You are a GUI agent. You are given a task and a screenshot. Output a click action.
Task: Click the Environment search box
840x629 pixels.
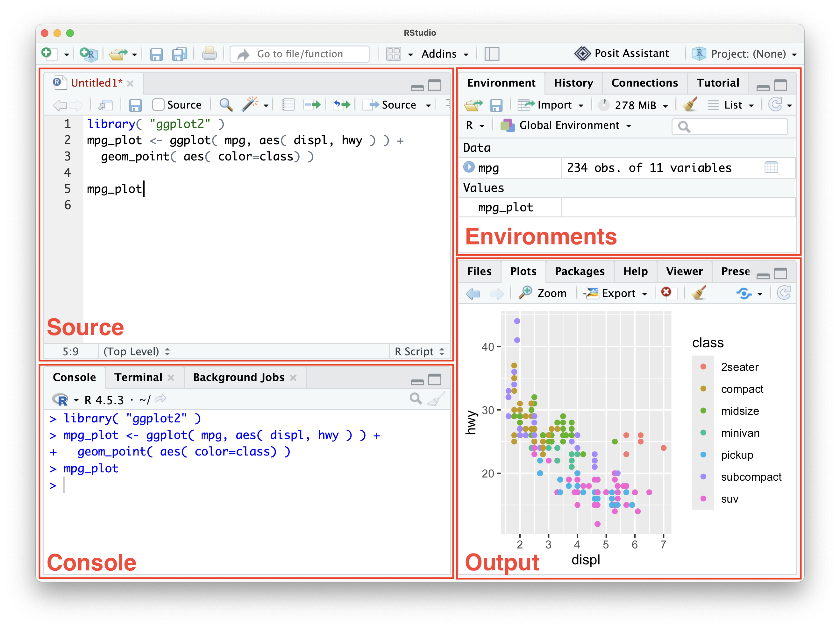click(x=729, y=126)
